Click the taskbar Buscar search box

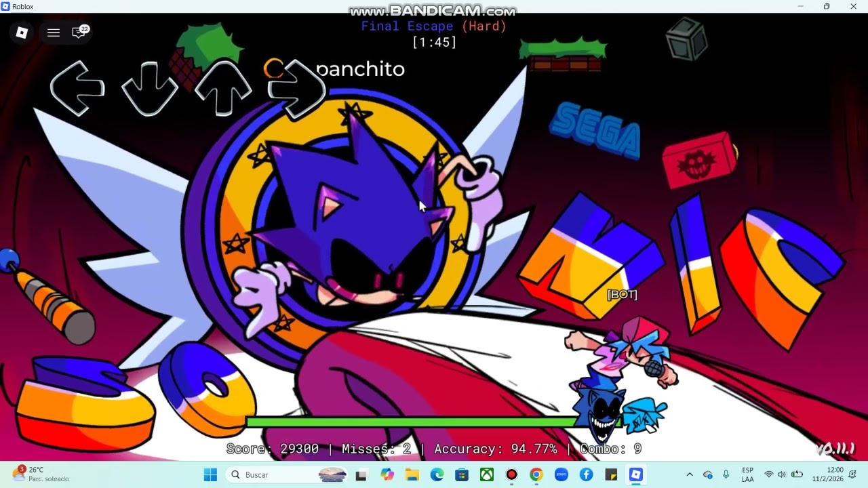(x=288, y=474)
